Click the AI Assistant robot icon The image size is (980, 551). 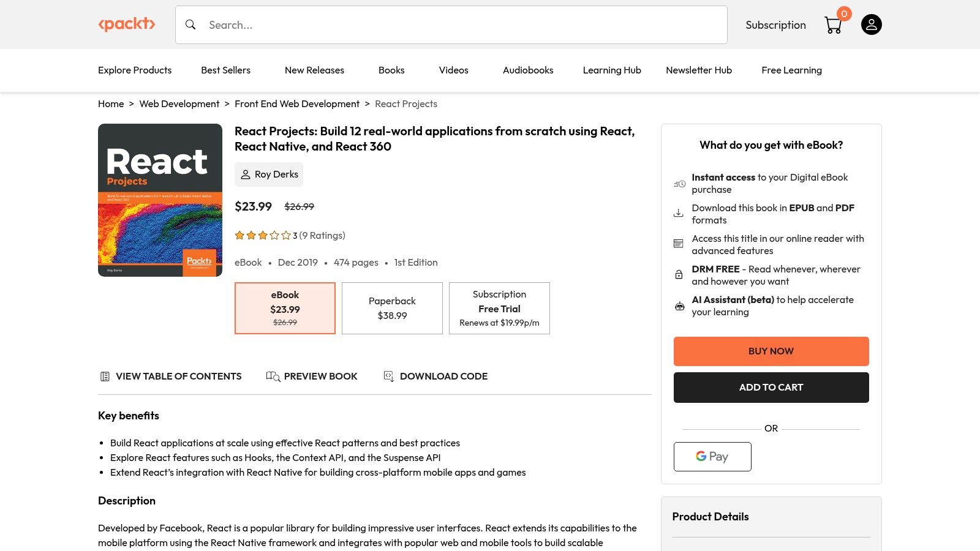click(x=679, y=305)
